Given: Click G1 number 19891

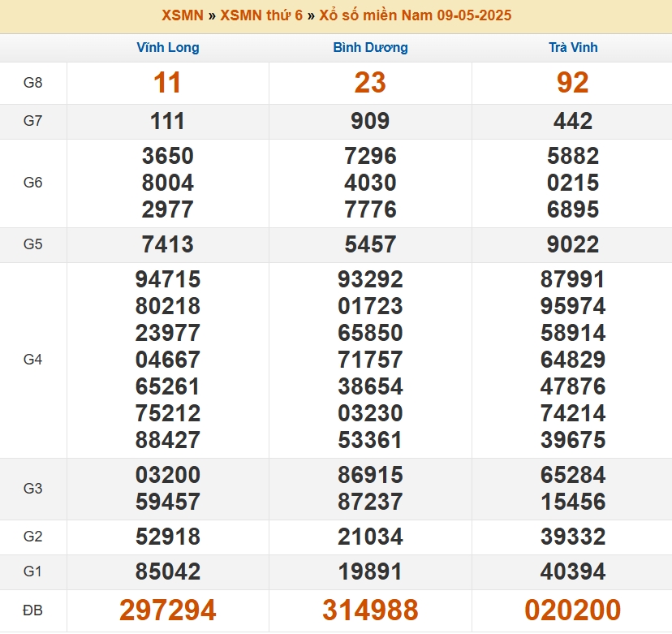Looking at the screenshot, I should [x=370, y=571].
